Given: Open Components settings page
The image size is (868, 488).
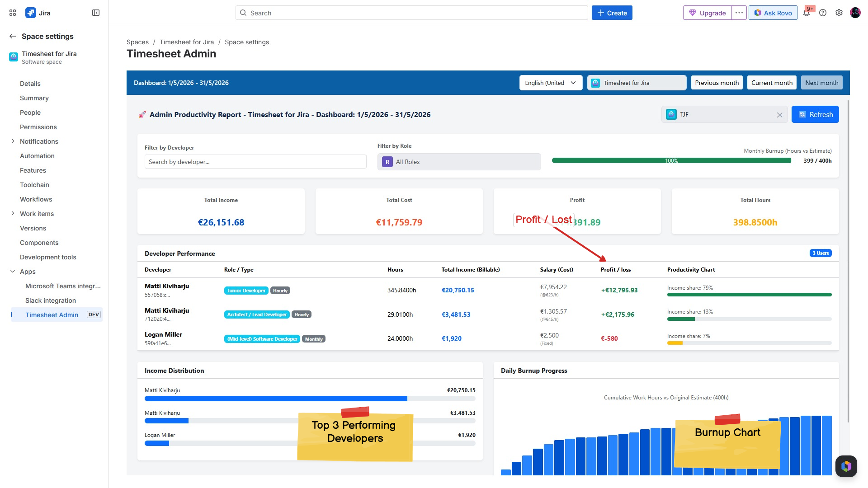Looking at the screenshot, I should coord(39,243).
